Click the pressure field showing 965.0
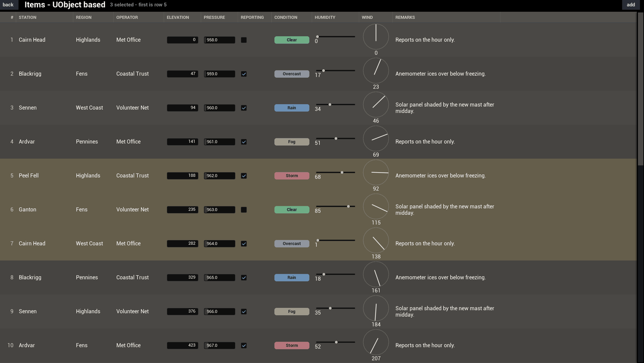The height and width of the screenshot is (363, 644). 219,278
